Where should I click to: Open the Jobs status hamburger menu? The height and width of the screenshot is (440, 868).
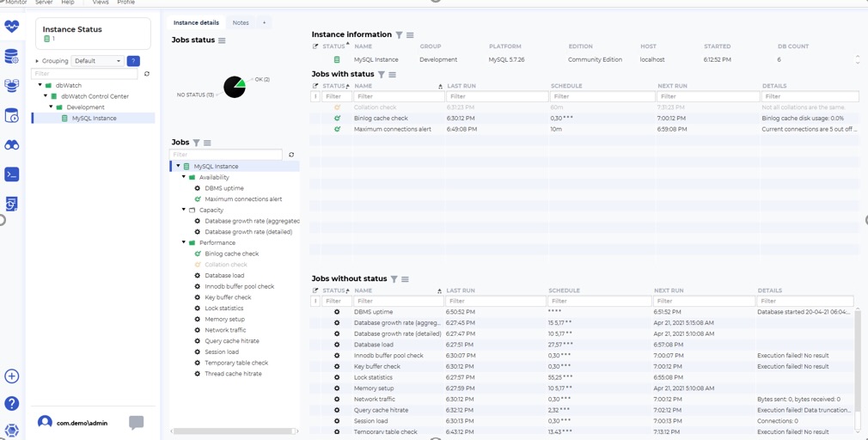click(x=222, y=40)
